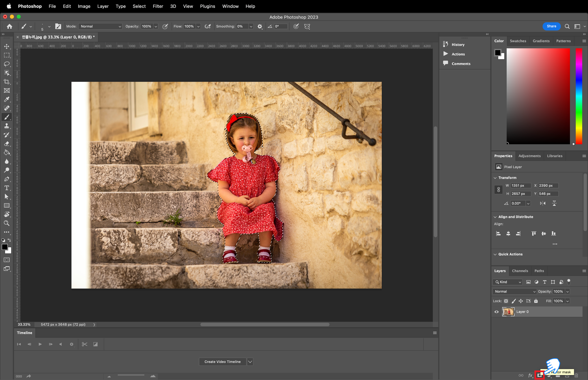Viewport: 588px width, 380px height.
Task: Toggle symmetry paint butterfly icon
Action: coord(307,26)
